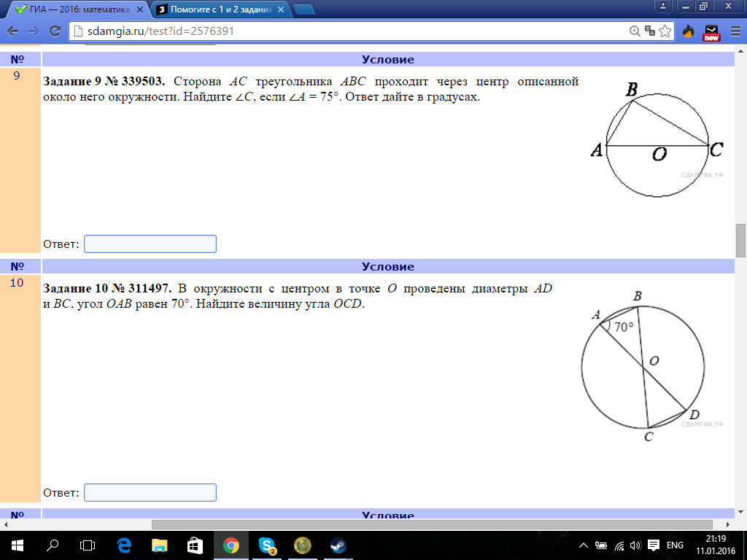
Task: Launch Skype from the taskbar
Action: [266, 545]
